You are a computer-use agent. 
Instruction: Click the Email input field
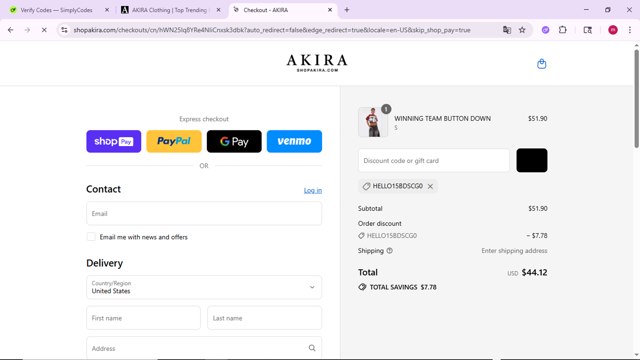(x=204, y=213)
